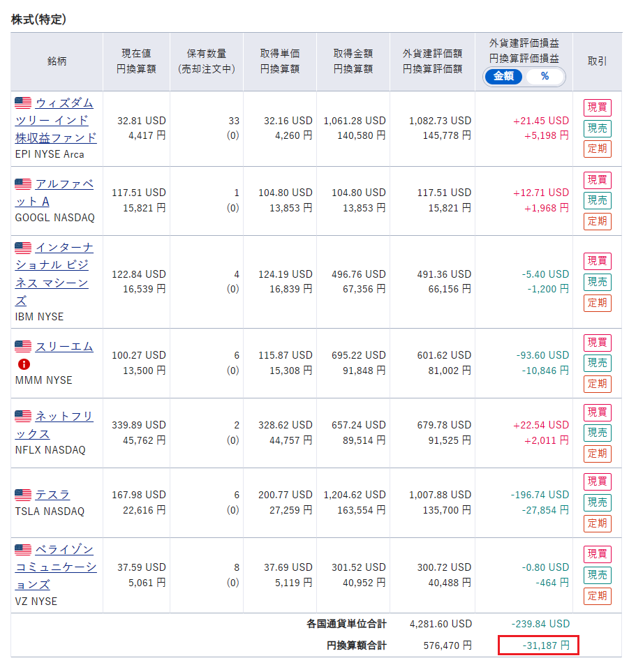The image size is (629, 672).
Task: Click 現買 button for IBM row
Action: tap(598, 261)
